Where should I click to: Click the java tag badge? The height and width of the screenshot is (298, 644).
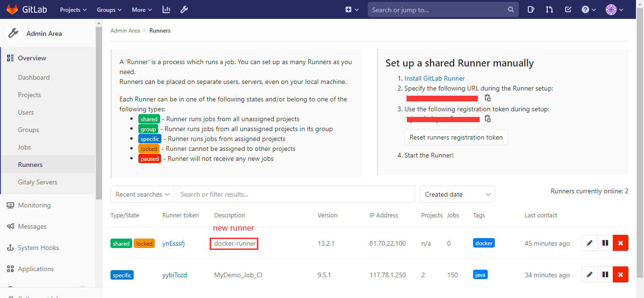coord(481,274)
